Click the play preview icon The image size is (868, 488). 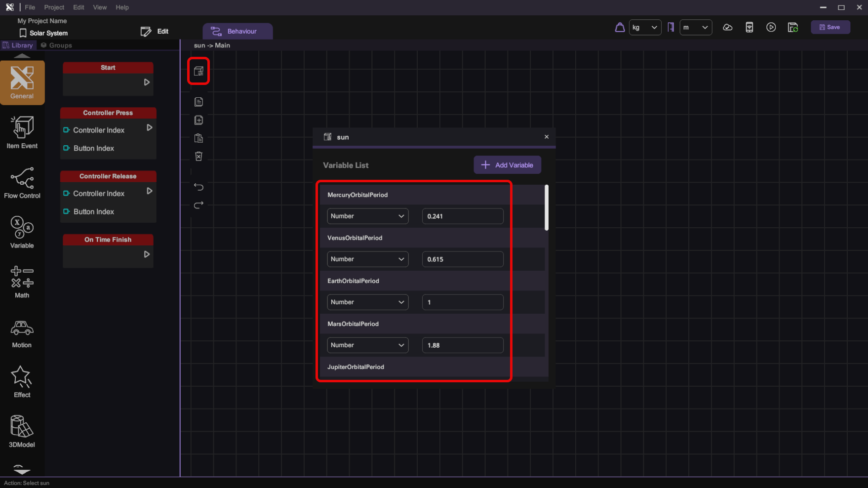[x=771, y=28]
